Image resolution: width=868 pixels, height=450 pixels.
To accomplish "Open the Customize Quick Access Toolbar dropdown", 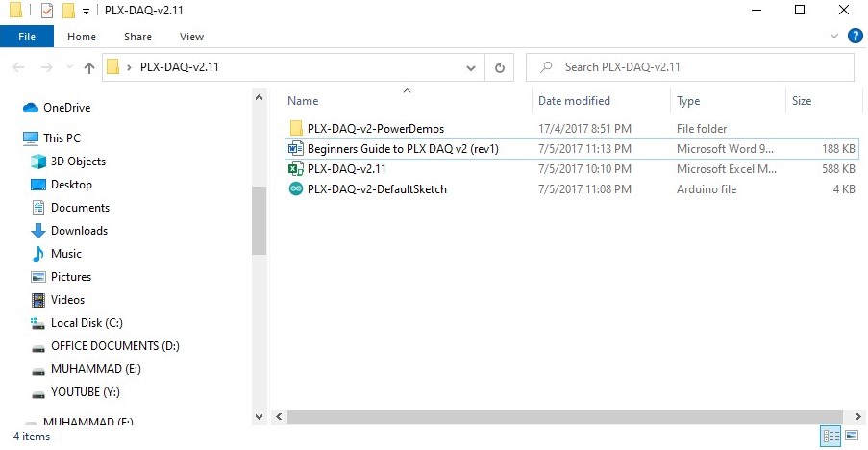I will [x=86, y=12].
